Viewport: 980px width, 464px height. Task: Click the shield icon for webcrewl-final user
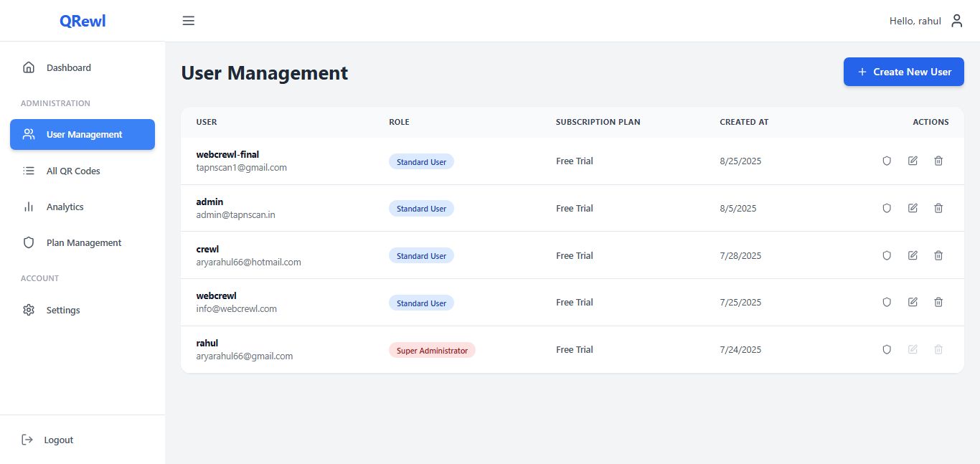coord(887,161)
